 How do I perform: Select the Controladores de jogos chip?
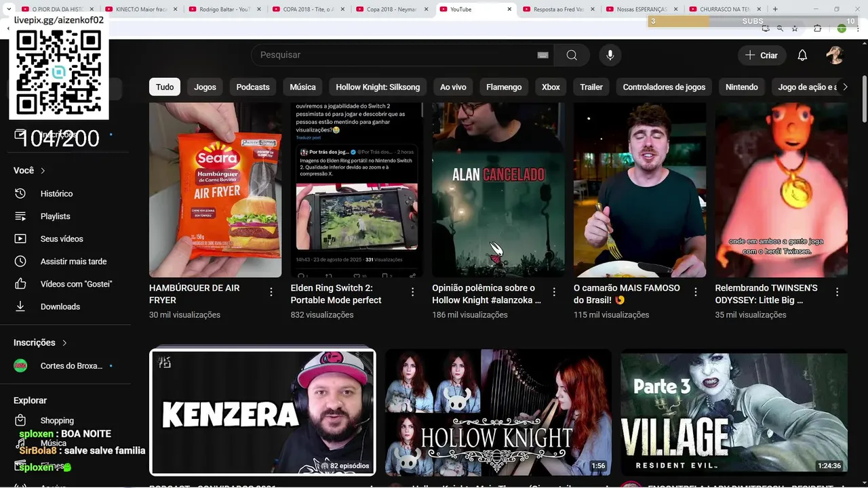(x=664, y=87)
